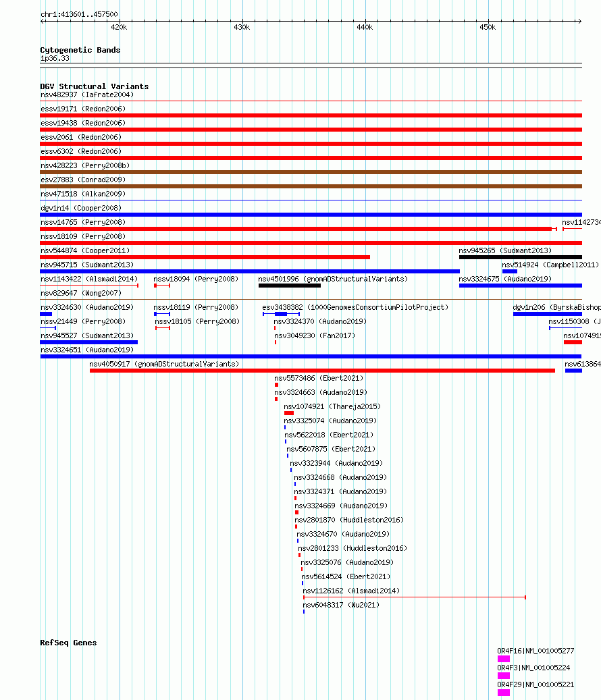
Task: Click nsv4501996 (gnomADStructuralVariants) label
Action: click(x=333, y=279)
